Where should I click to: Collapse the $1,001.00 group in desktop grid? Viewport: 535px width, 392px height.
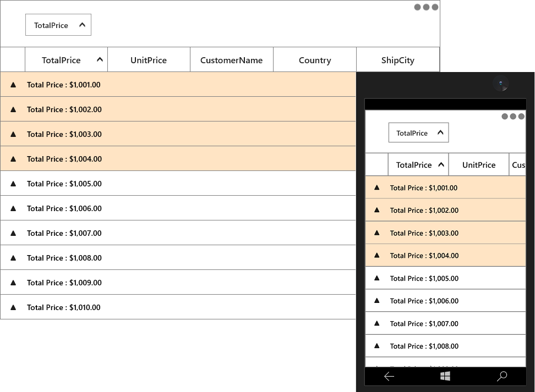click(13, 85)
